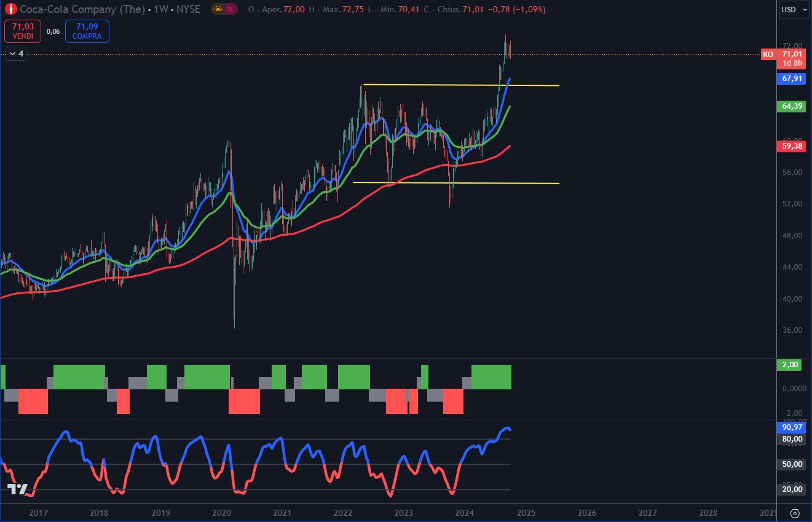
Task: Open chart settings hexagon gear icon
Action: (x=794, y=513)
